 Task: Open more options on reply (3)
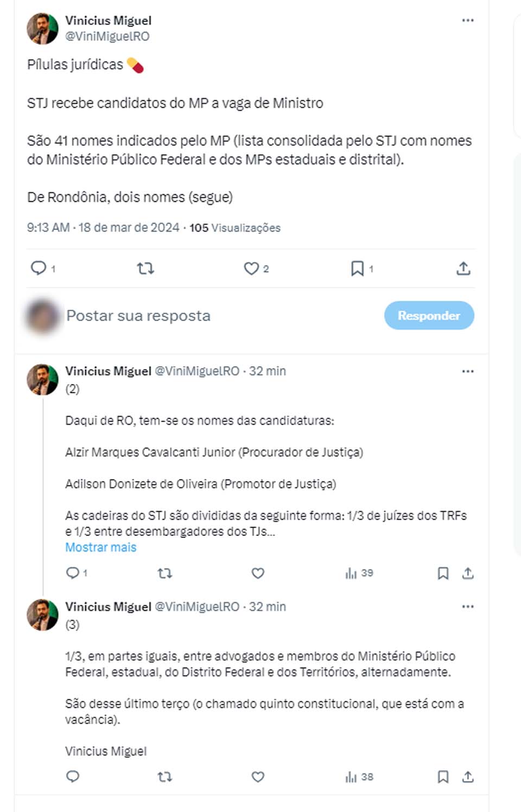click(468, 607)
